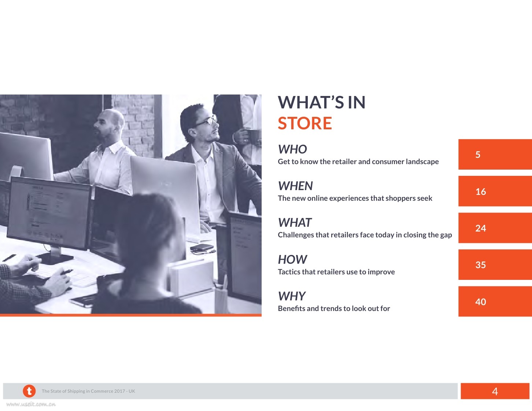Open the WHO section heading

point(292,149)
